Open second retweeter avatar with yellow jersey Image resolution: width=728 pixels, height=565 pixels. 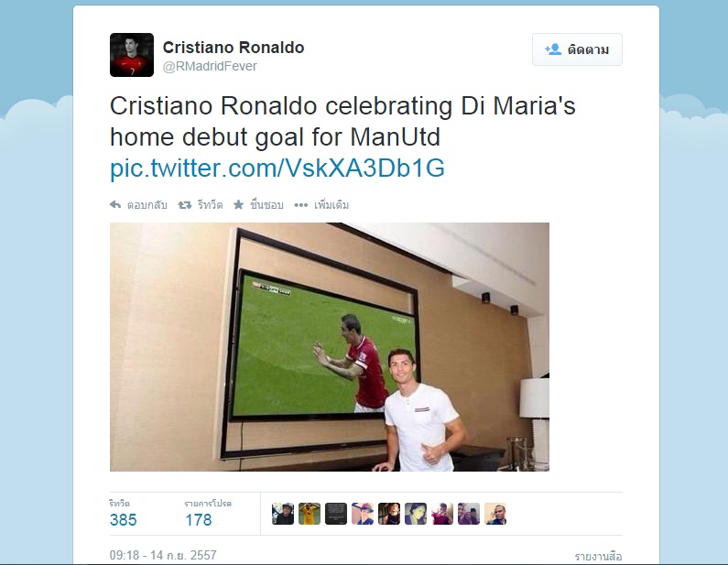click(310, 514)
